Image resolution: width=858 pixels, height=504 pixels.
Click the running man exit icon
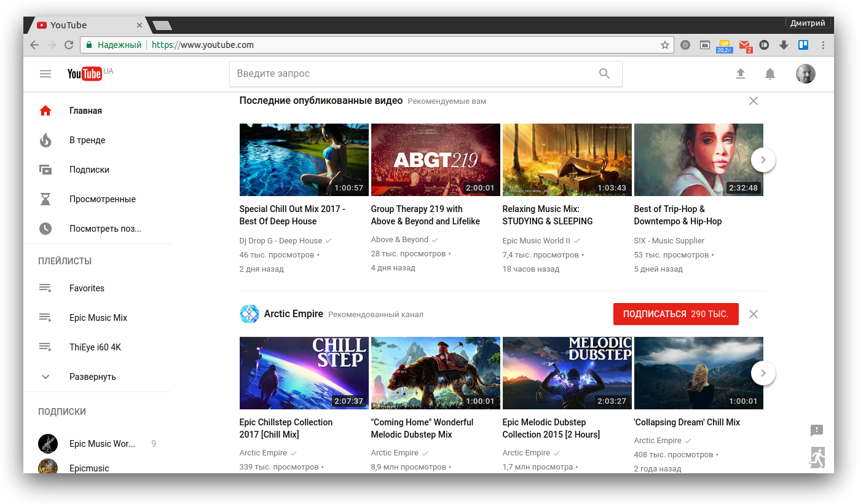click(x=817, y=458)
